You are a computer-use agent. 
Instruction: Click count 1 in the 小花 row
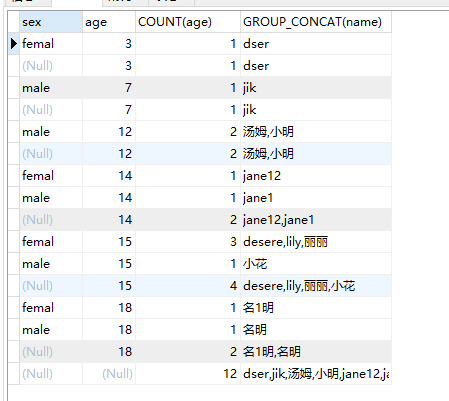(x=188, y=264)
